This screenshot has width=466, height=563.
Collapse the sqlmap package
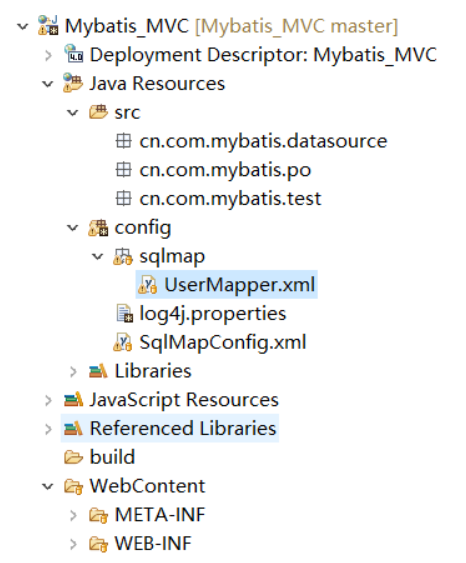tap(98, 256)
